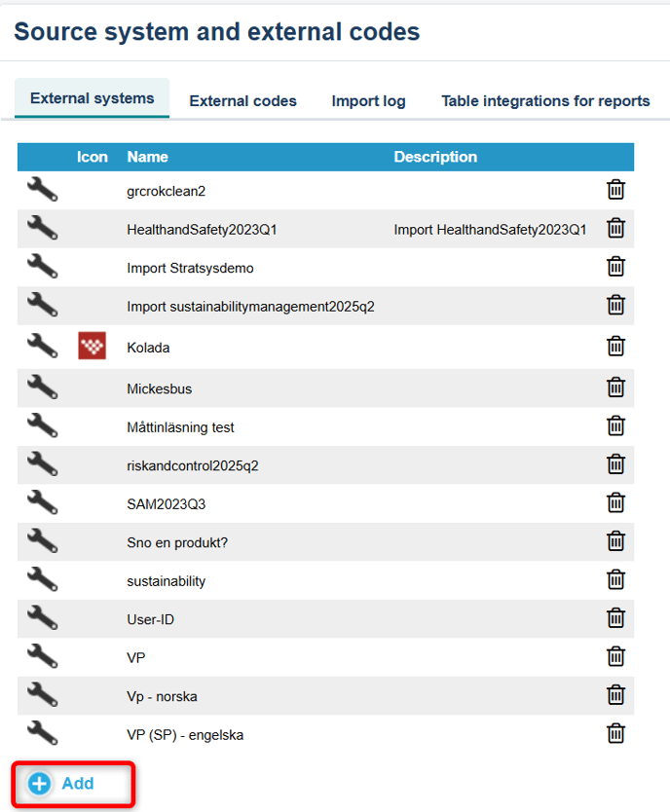
Task: Click the wrench icon beside User-ID
Action: click(42, 618)
